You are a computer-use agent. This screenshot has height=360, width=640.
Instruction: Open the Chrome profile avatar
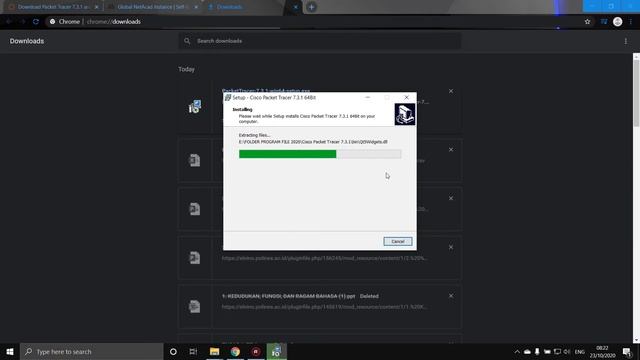point(618,22)
